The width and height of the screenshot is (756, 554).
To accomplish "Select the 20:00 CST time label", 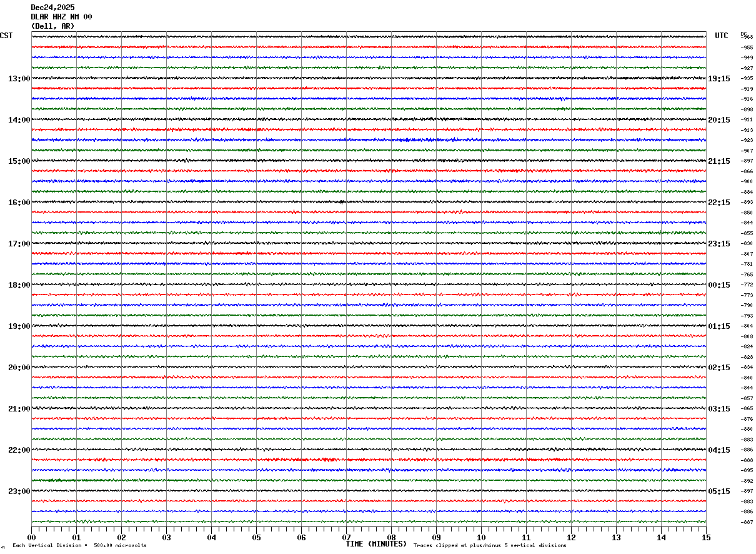I will click(19, 368).
